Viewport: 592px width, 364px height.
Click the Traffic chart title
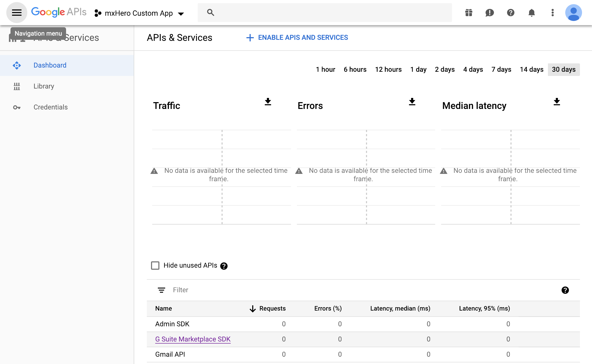pos(166,106)
